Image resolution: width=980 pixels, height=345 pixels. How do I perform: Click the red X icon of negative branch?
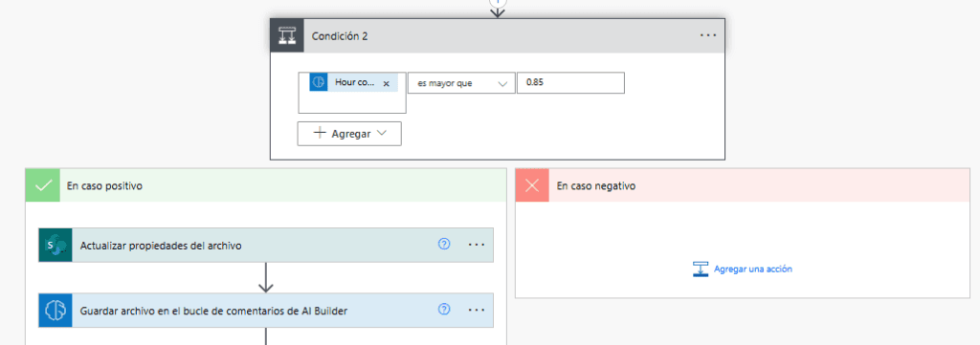(x=532, y=185)
